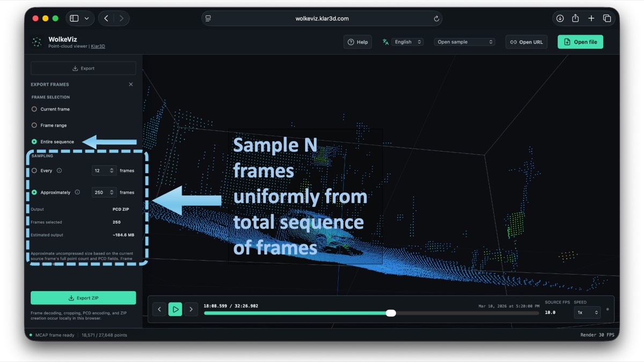Click info icon next to Approximately

point(77,192)
